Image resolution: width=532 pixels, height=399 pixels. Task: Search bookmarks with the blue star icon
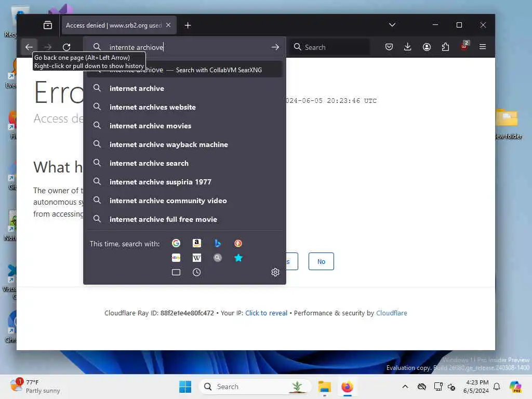click(x=238, y=258)
